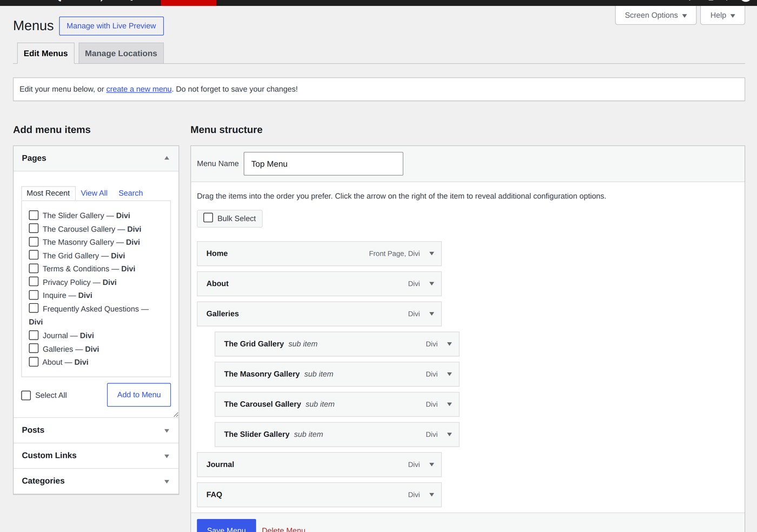Collapse the Pages panel arrow

point(167,158)
